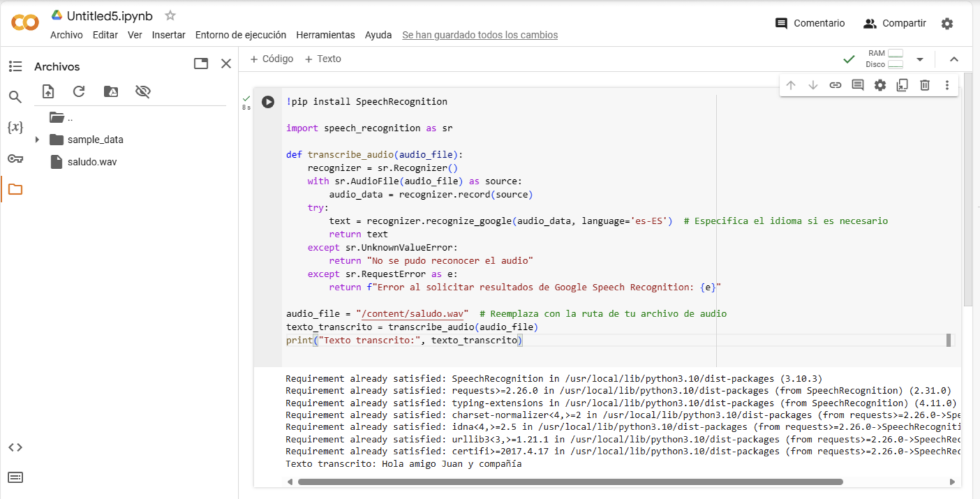
Task: Open the Herramientas menu
Action: 325,35
